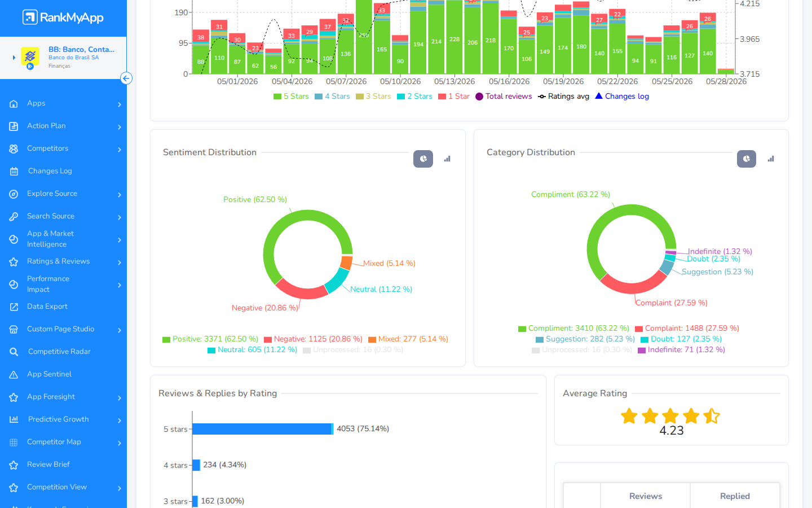Expand the Custom Page Studio chevron
The width and height of the screenshot is (812, 508).
(120, 330)
